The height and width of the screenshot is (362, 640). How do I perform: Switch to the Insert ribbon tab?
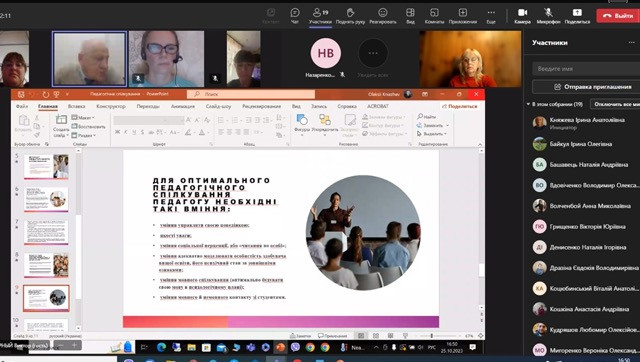coord(77,106)
